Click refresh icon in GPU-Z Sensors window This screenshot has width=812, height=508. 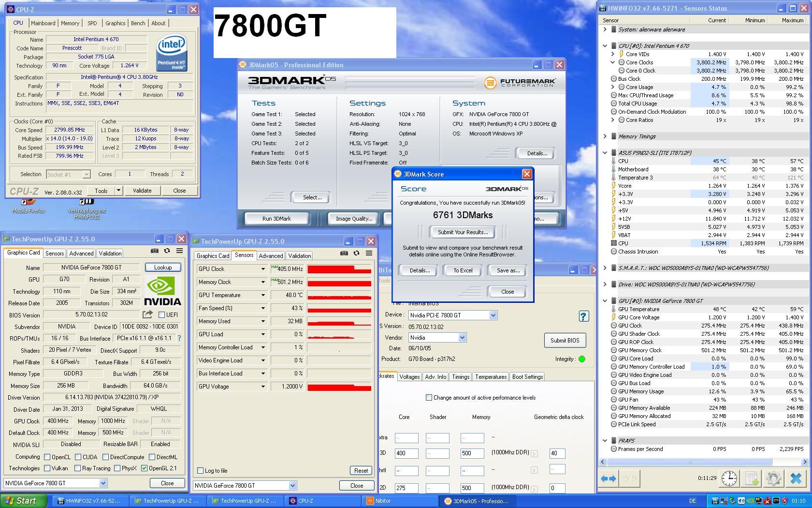[x=356, y=253]
